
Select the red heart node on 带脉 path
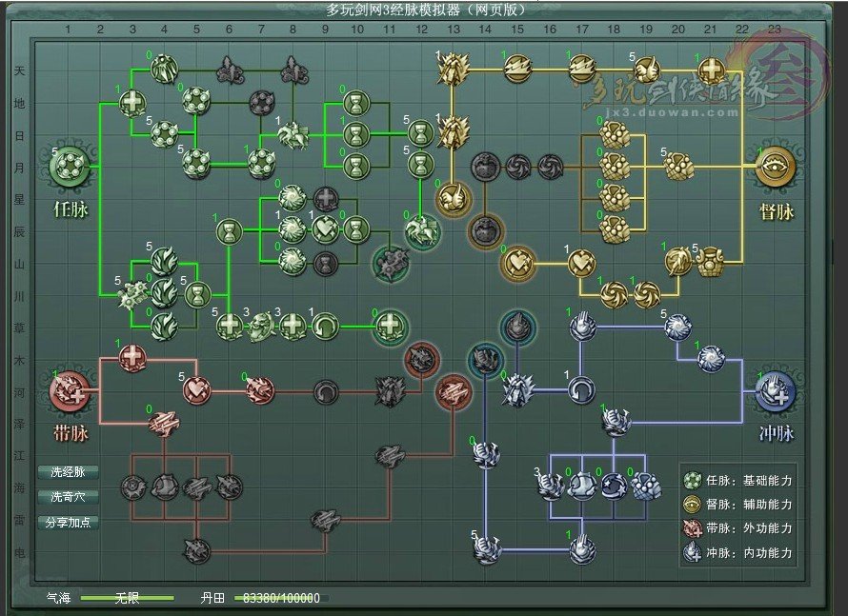coord(196,389)
